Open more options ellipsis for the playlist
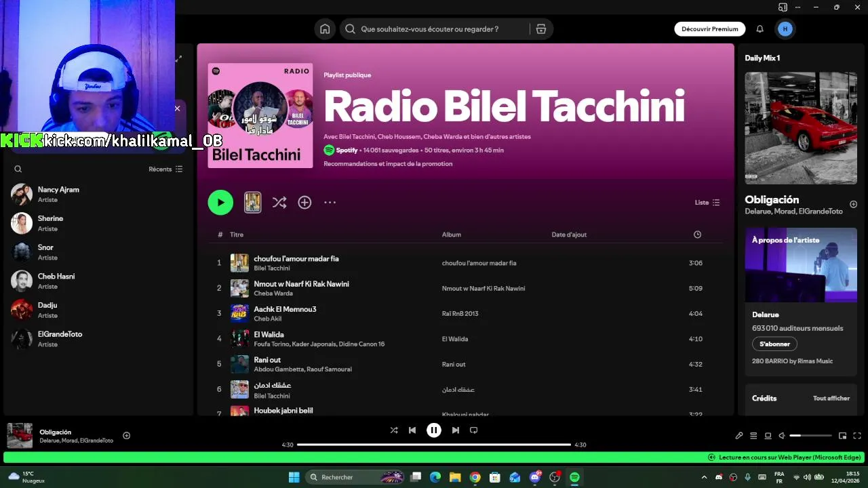 point(330,202)
